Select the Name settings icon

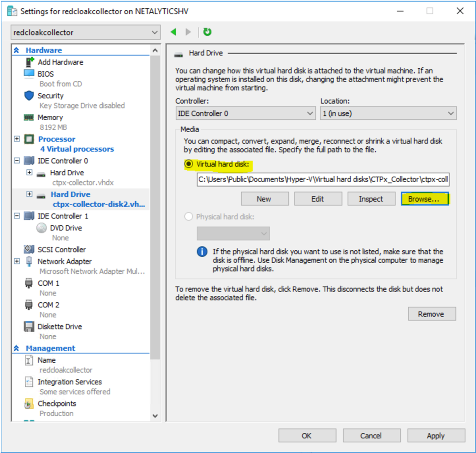[x=29, y=360]
